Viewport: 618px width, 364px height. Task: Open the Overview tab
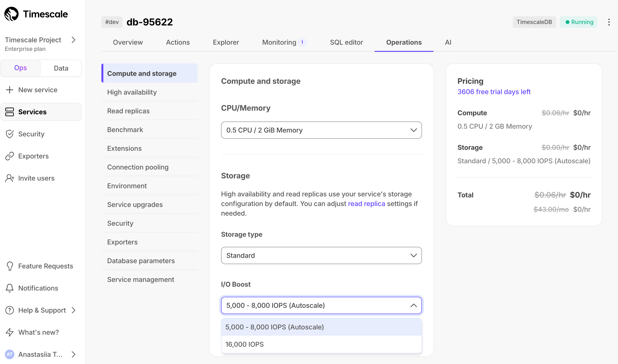[128, 42]
